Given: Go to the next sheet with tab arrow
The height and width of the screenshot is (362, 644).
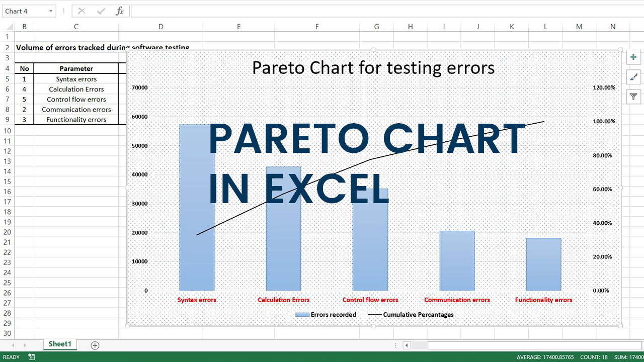Looking at the screenshot, I should click(24, 345).
